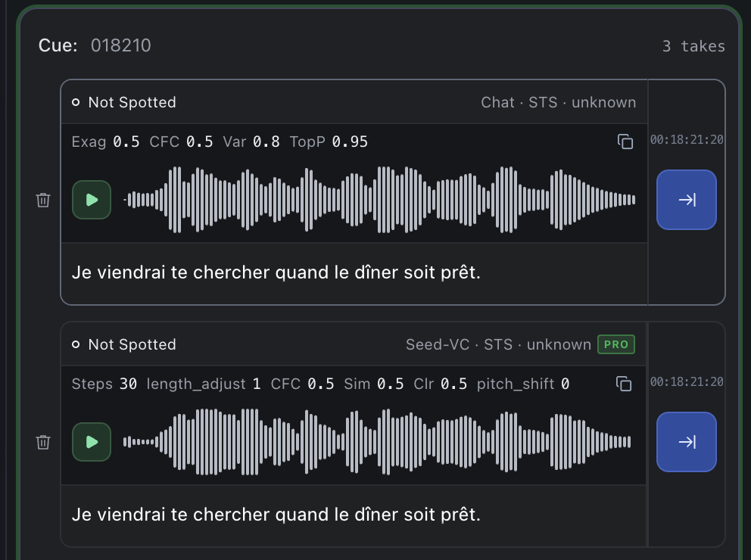This screenshot has width=751, height=560.
Task: Click the pitch_shift 0 parameter
Action: tap(523, 384)
